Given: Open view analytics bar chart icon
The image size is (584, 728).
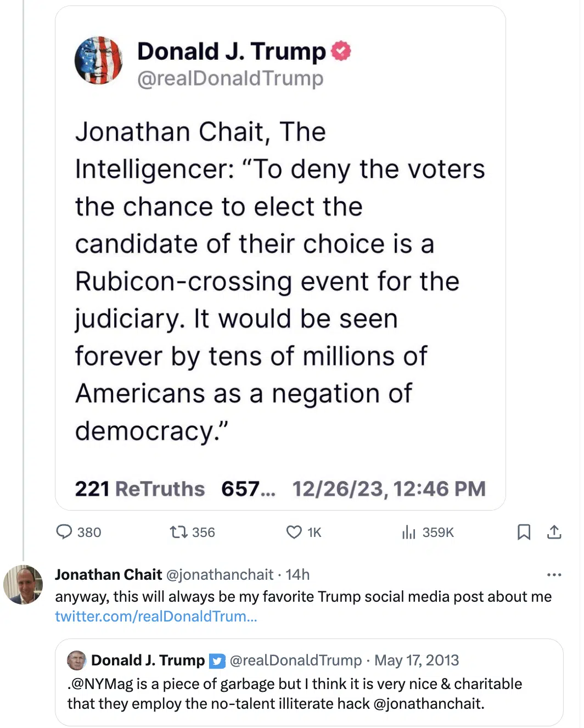Looking at the screenshot, I should (x=409, y=532).
